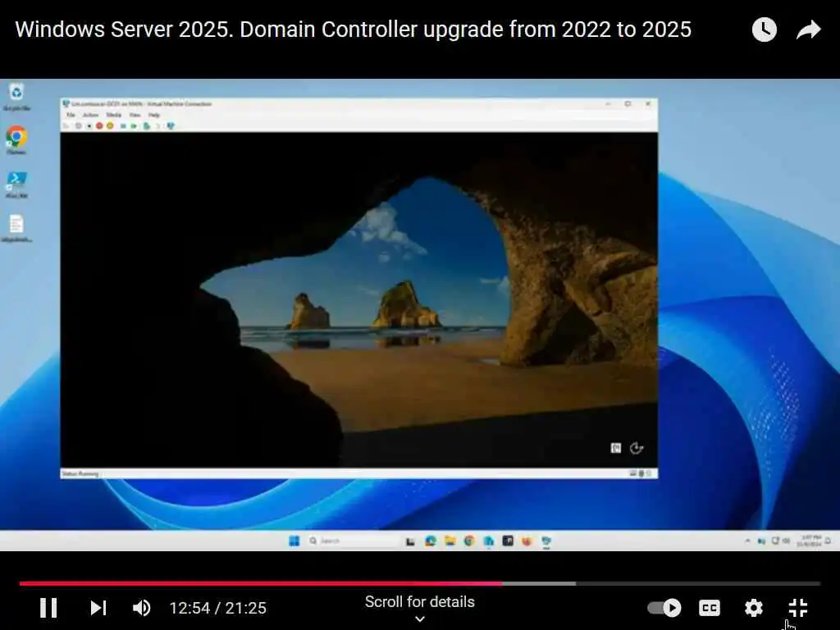Click the taskbar Search box
Viewport: 840px width, 630px height.
tap(353, 541)
